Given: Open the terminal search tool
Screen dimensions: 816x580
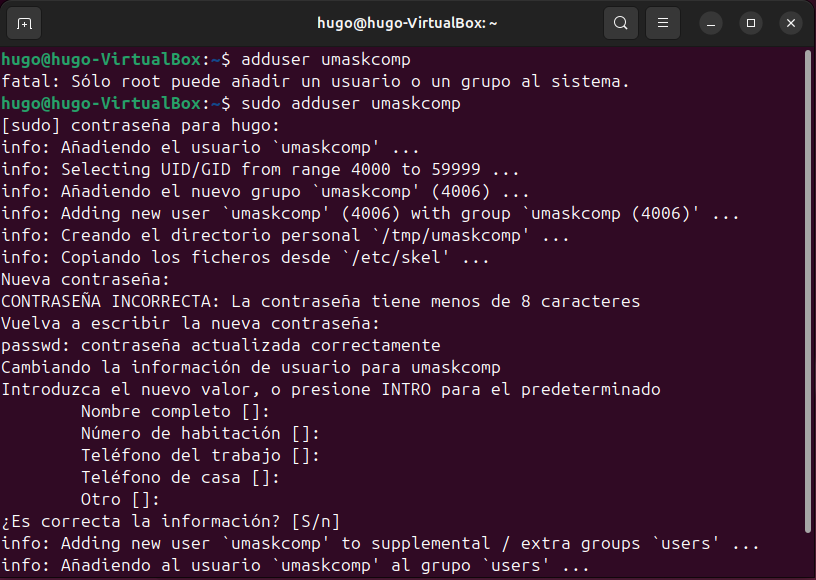Looking at the screenshot, I should [x=621, y=21].
